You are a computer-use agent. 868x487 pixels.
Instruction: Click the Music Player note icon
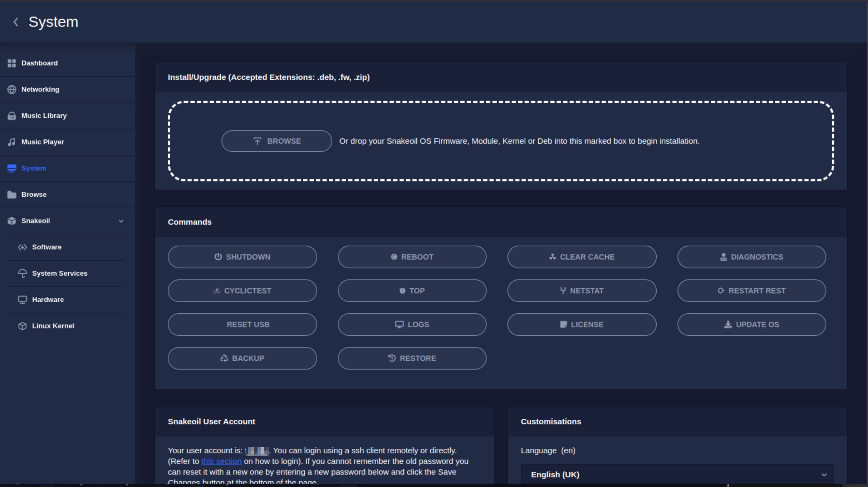pos(12,142)
